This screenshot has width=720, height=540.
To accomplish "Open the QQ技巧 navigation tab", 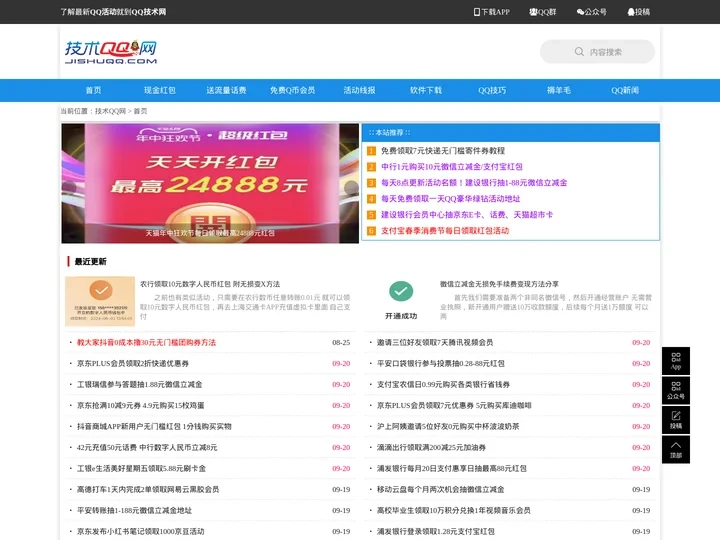I will pos(492,90).
